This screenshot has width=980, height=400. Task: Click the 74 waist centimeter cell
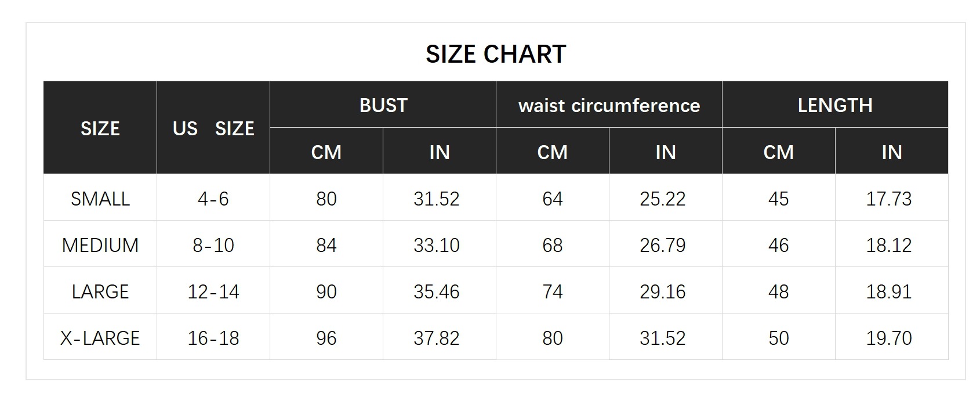click(x=553, y=291)
